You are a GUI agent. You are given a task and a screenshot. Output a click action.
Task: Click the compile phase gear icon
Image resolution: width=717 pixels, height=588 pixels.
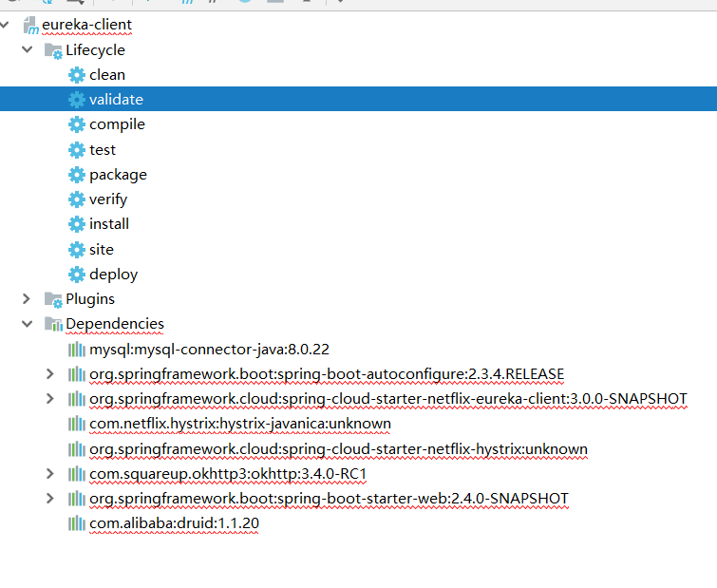(x=76, y=124)
